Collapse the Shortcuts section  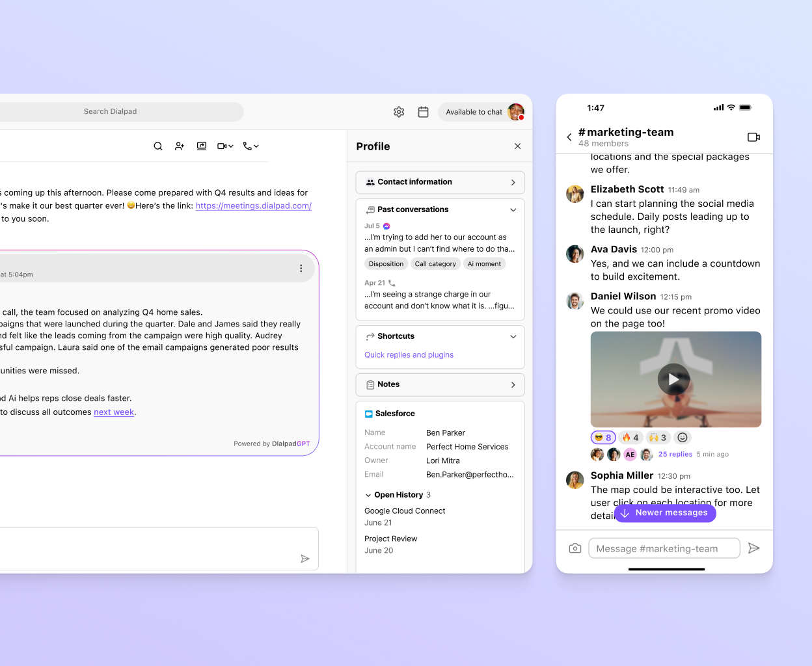(513, 336)
